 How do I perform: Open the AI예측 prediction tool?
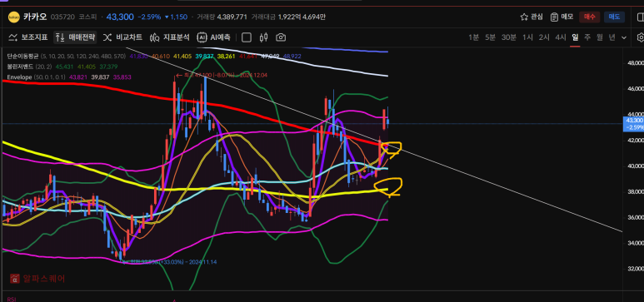coord(214,37)
